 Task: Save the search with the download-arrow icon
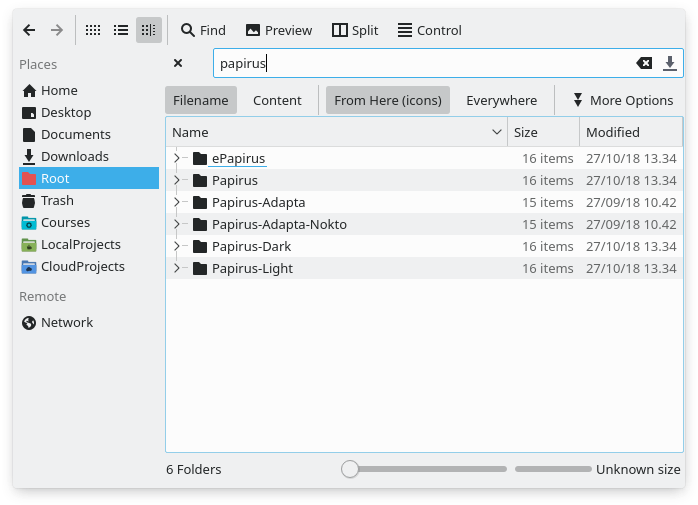click(x=670, y=63)
